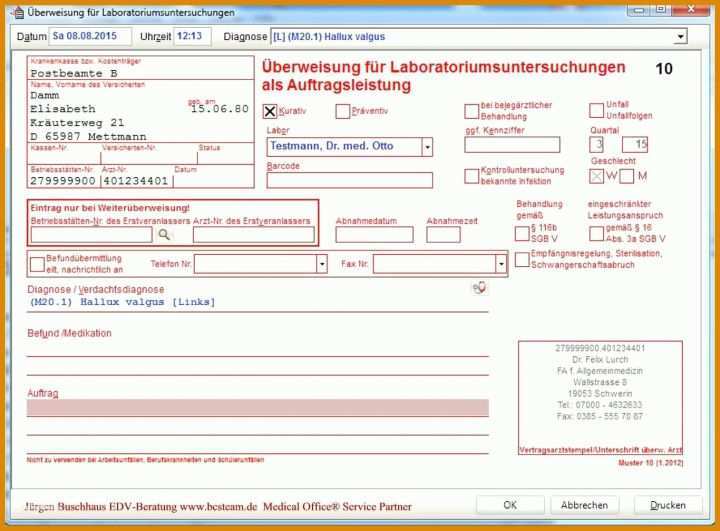Screen dimensions: 720x531
Task: Enable Befundübermittlung eilt checkbox
Action: click(37, 264)
